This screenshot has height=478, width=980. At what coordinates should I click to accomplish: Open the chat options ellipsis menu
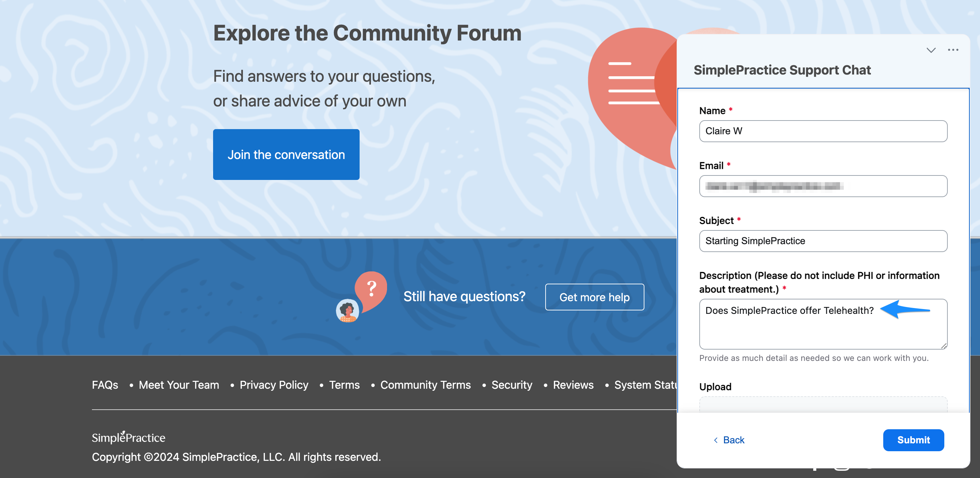click(x=953, y=49)
